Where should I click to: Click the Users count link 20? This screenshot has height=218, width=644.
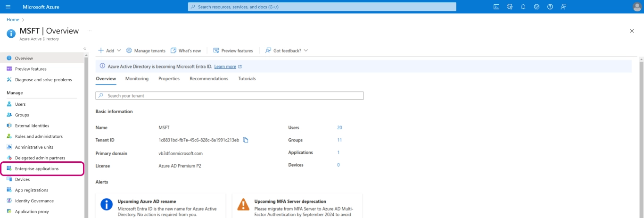[x=339, y=128]
